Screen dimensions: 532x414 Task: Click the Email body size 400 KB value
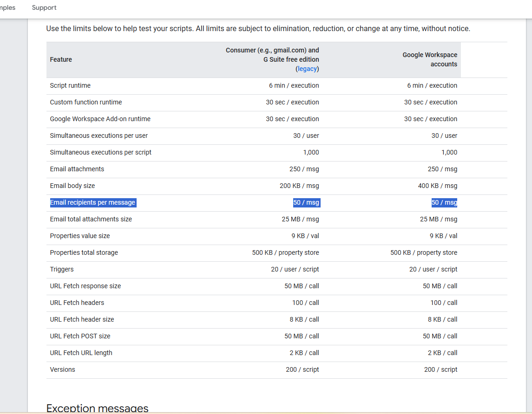[437, 186]
